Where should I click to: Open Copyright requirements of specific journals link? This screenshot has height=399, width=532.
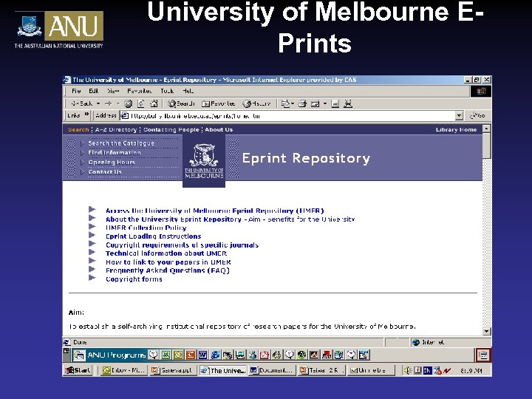tap(182, 245)
